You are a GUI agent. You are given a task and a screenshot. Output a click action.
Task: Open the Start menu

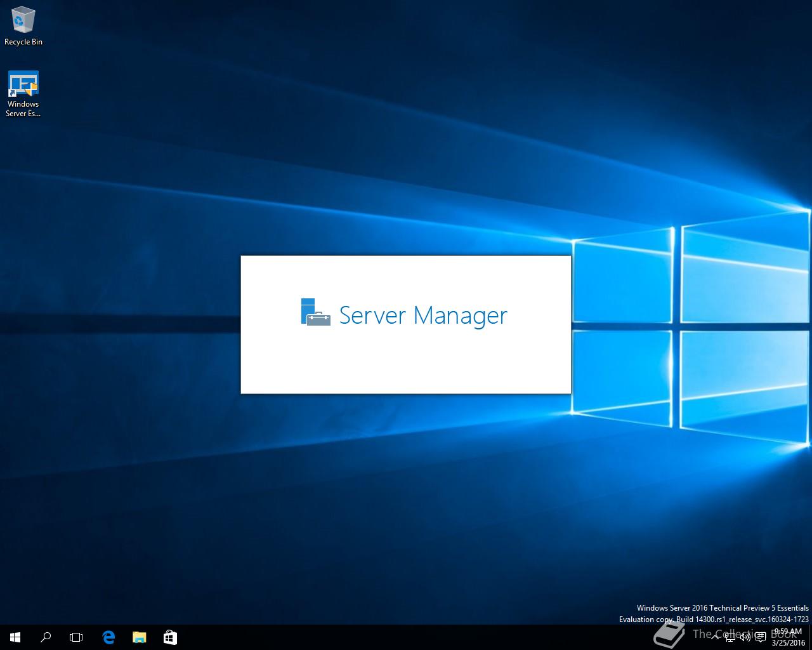pos(15,637)
